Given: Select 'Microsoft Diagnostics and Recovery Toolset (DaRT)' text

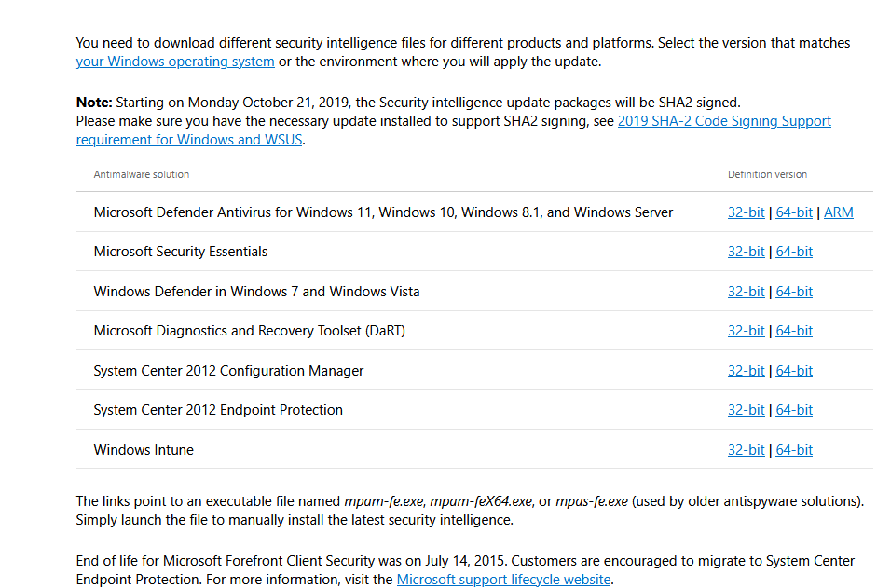Looking at the screenshot, I should pos(250,331).
